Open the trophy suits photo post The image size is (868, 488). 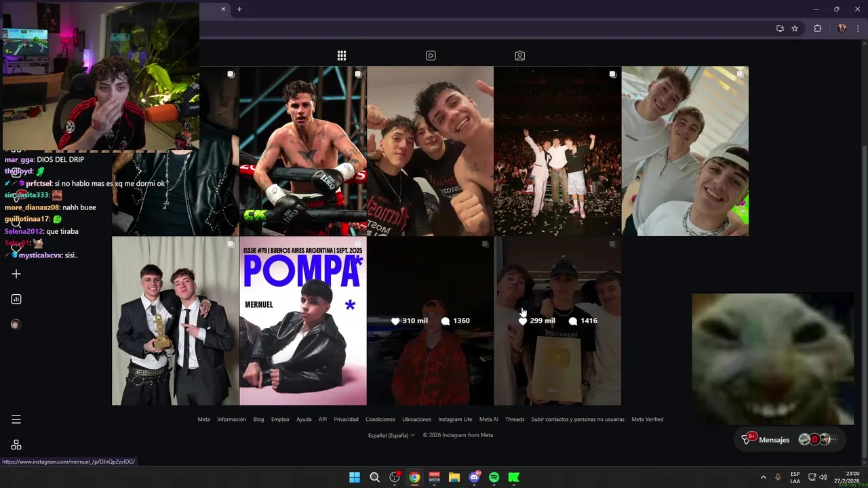[176, 321]
